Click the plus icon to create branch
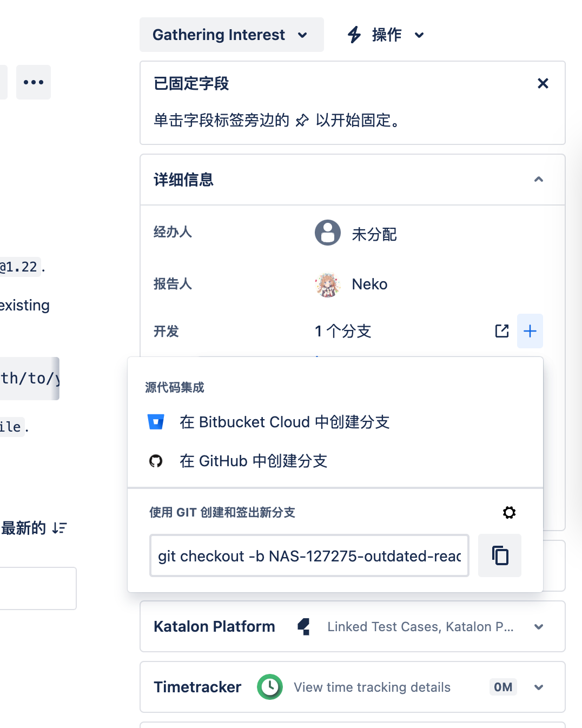Screen dimensions: 582x728 (x=530, y=331)
